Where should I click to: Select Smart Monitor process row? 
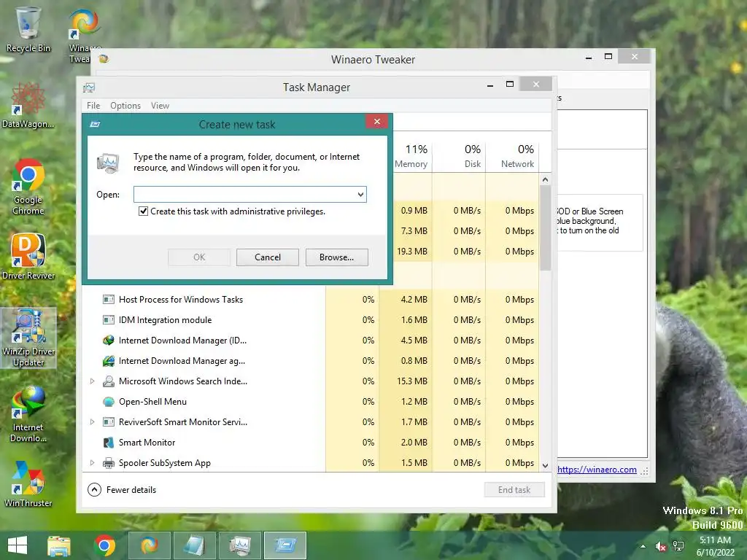[311, 443]
